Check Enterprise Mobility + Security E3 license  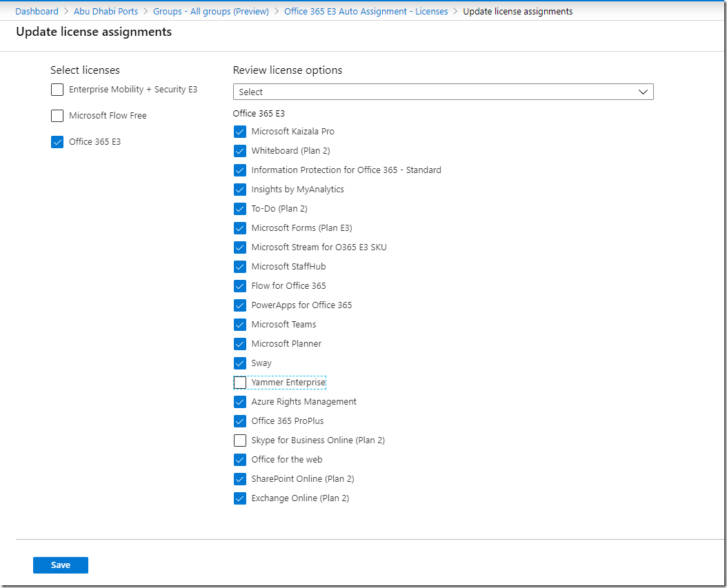tap(57, 90)
